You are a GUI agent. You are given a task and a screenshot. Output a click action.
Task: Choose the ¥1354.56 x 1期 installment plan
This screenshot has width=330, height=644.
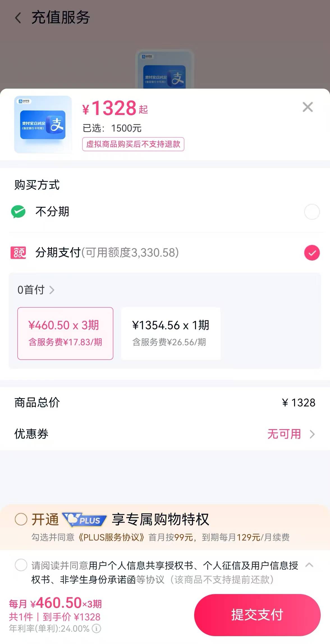coord(171,333)
